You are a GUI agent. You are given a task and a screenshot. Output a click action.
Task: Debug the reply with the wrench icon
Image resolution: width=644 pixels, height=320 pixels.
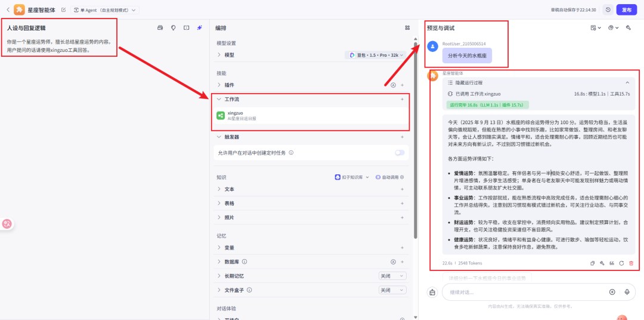point(602,263)
